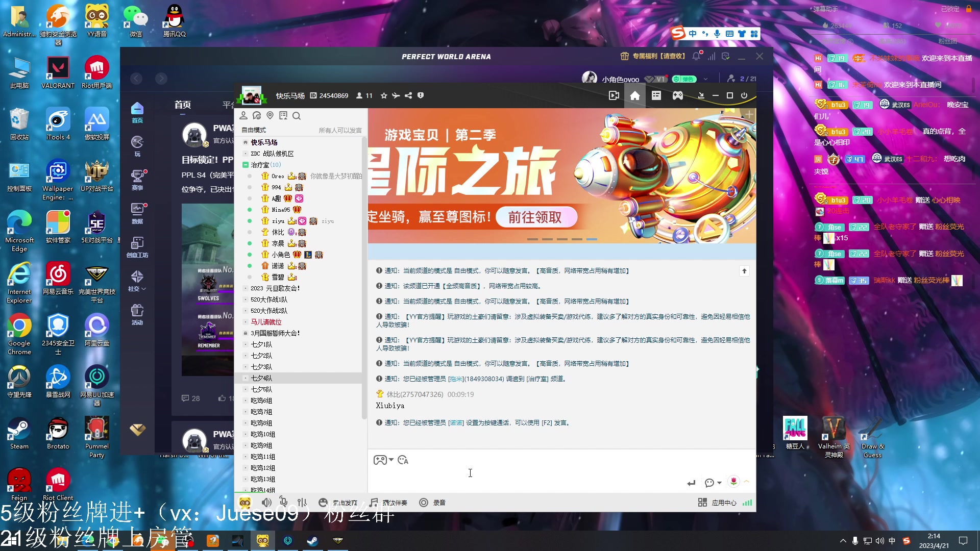Open the chat-bubble icon above channel tree
Screen dimensions: 980x551
pos(257,116)
